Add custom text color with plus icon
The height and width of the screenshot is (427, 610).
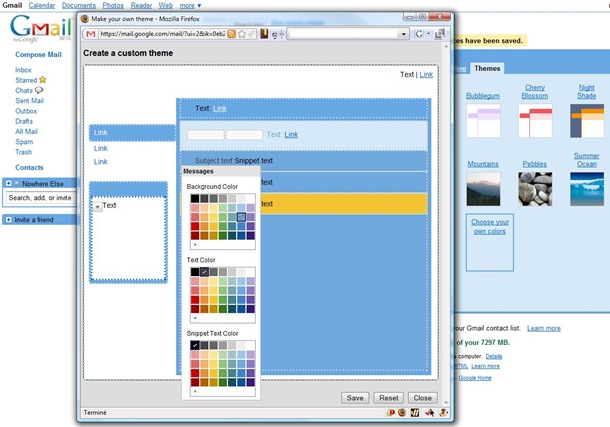coord(195,318)
